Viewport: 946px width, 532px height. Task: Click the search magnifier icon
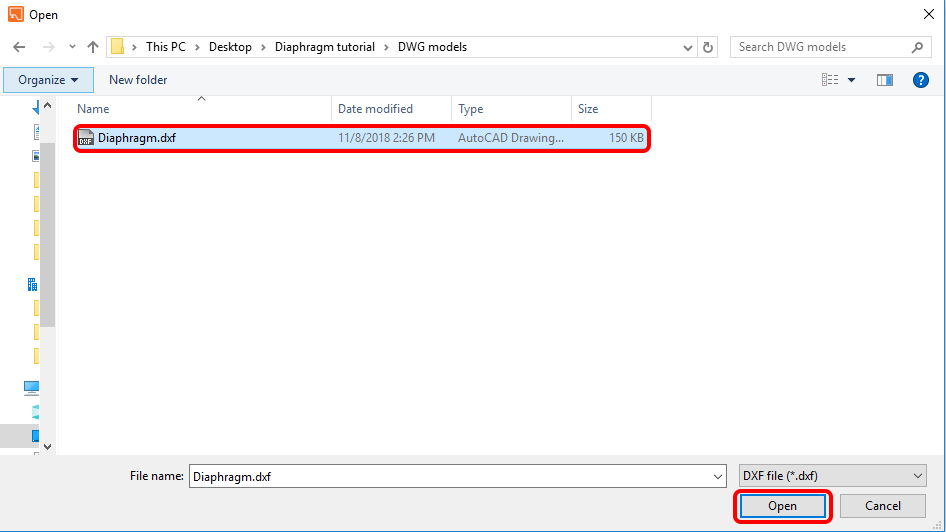click(x=917, y=47)
